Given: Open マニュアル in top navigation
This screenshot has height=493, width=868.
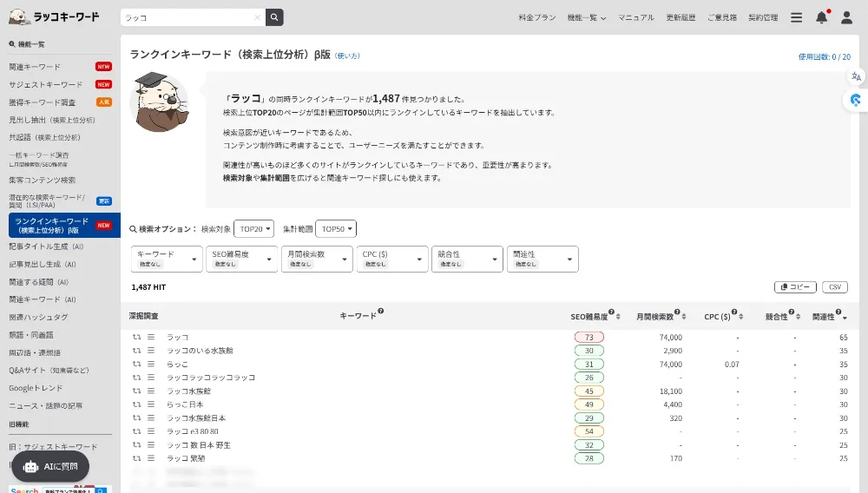Looking at the screenshot, I should [x=636, y=17].
